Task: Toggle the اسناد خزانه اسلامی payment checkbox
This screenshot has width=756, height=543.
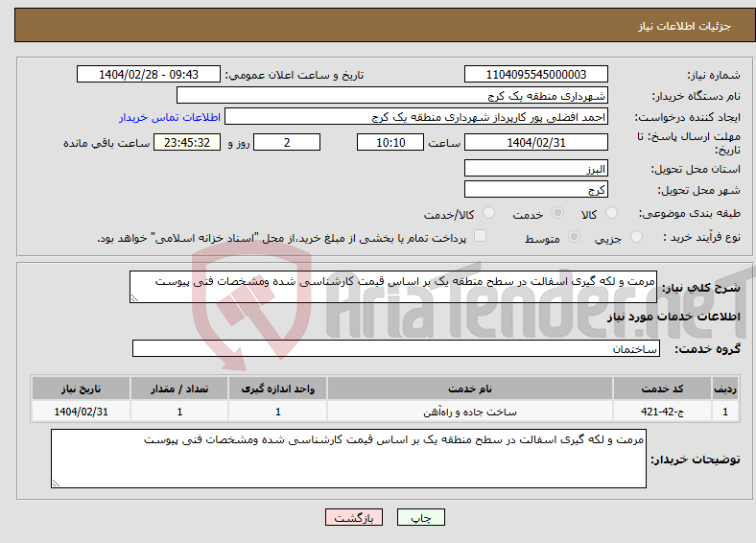Action: pyautogui.click(x=480, y=236)
